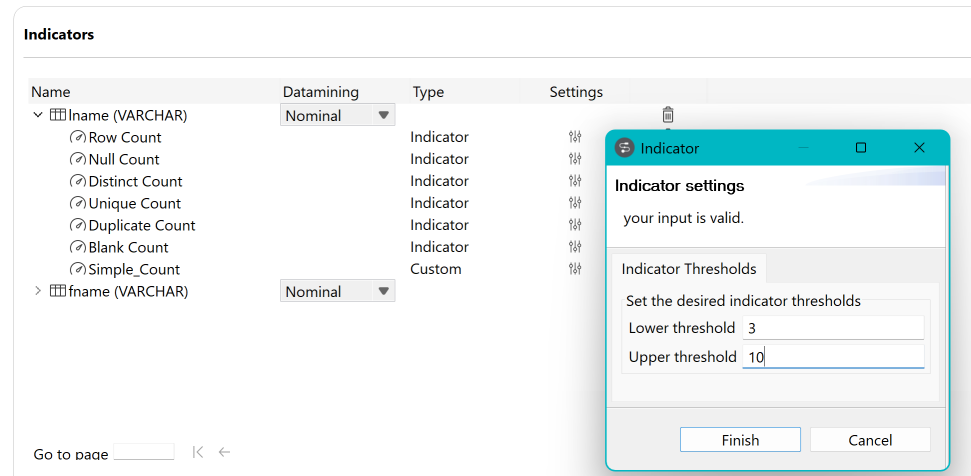
Task: Click the go to first page icon
Action: [198, 452]
